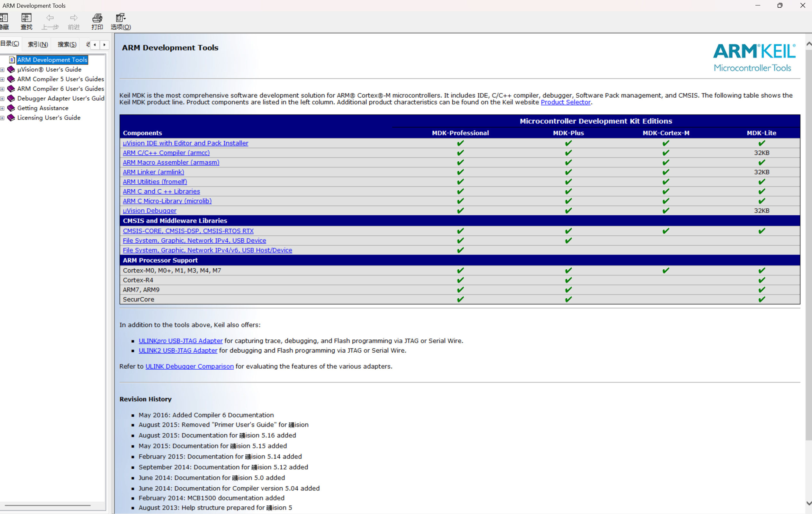Open ARM Linker (armlink) link
Viewport: 812px width, 514px height.
(x=153, y=172)
